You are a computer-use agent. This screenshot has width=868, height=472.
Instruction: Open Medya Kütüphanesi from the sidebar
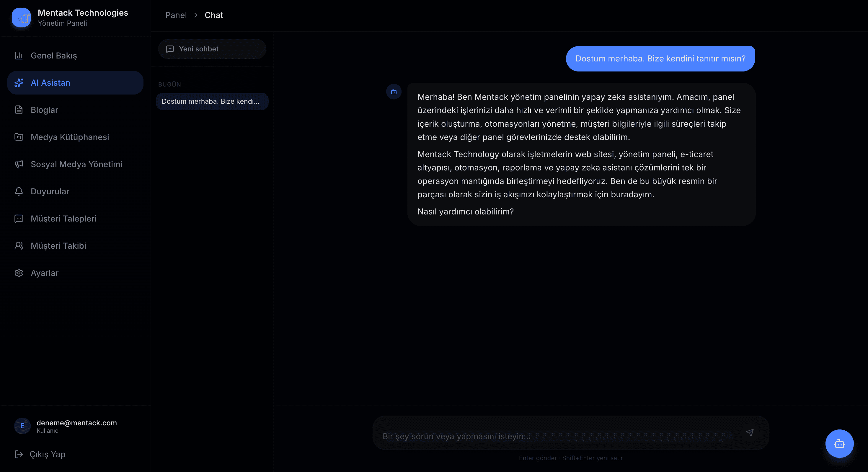pyautogui.click(x=75, y=137)
